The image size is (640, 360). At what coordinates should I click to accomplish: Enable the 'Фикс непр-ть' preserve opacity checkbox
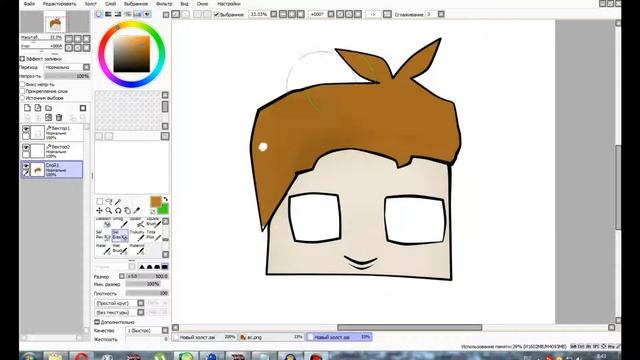pos(22,84)
